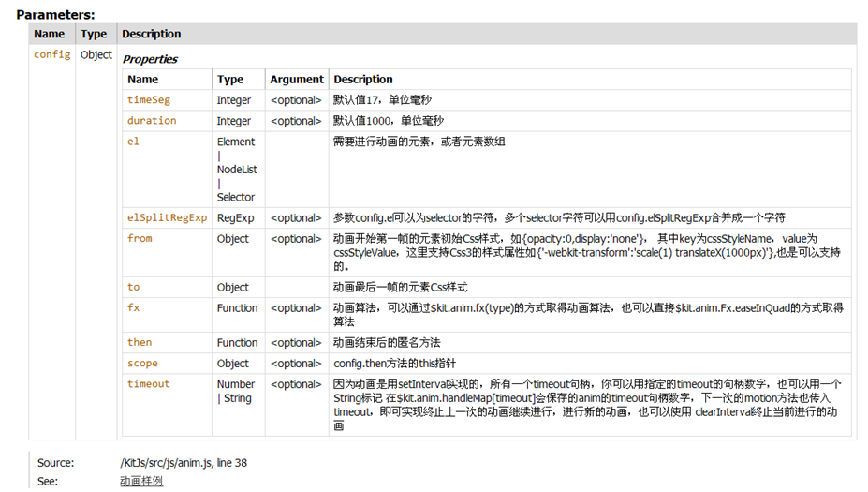
Task: Click the el property name
Action: [x=133, y=142]
